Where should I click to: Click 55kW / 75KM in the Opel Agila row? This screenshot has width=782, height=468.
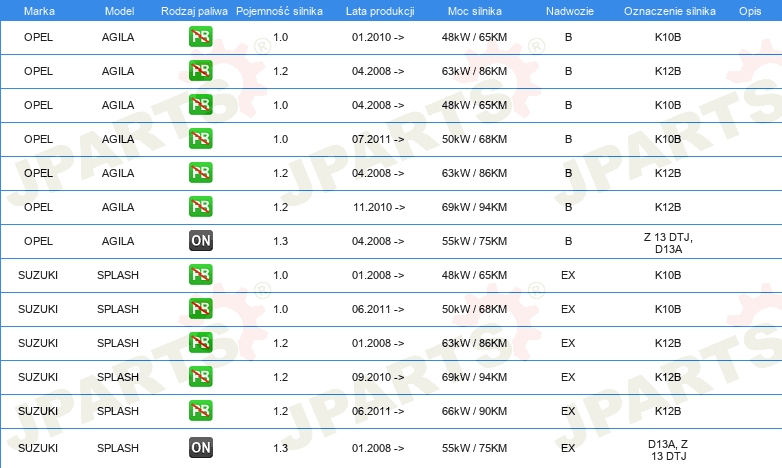coord(474,240)
